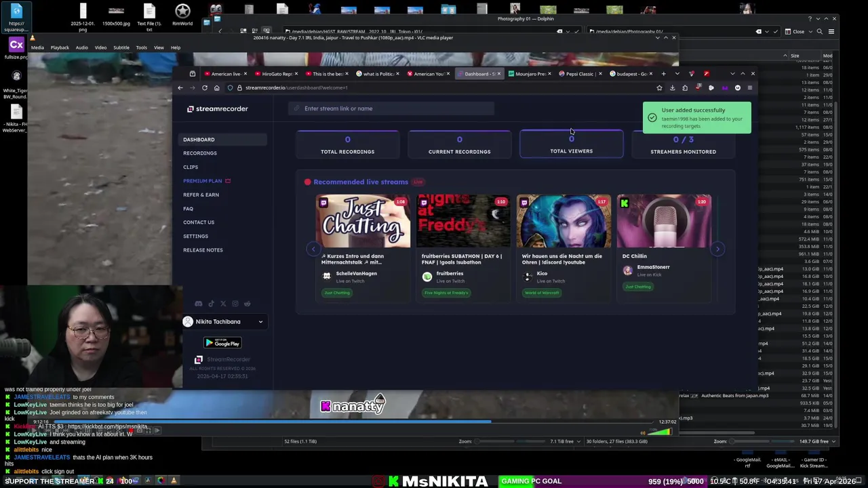Open browser downloads icon
Image resolution: width=868 pixels, height=488 pixels.
point(672,87)
